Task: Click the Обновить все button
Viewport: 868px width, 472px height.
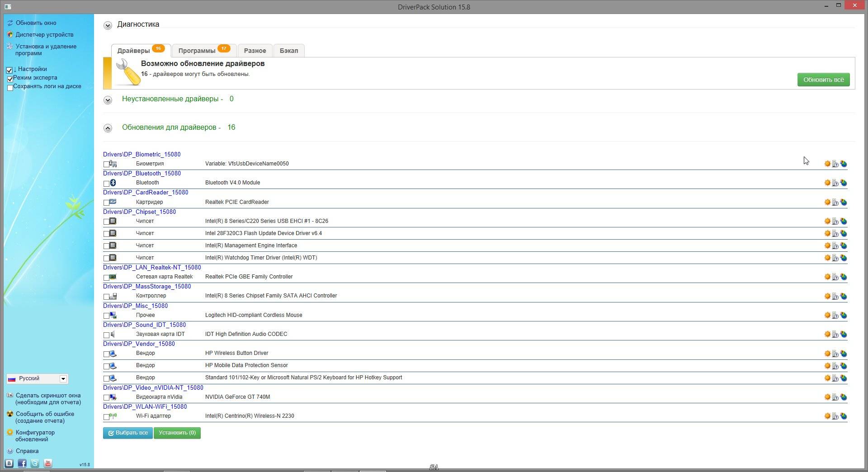Action: [x=823, y=80]
